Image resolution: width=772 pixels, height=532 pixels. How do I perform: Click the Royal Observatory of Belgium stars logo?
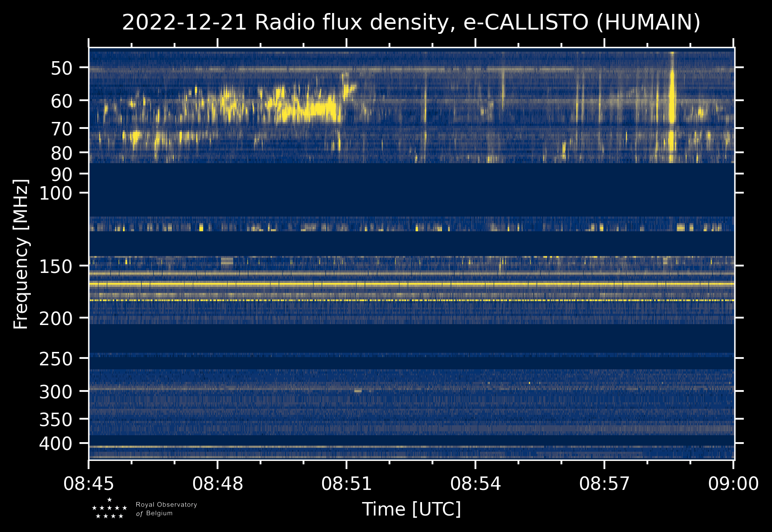coord(109,509)
